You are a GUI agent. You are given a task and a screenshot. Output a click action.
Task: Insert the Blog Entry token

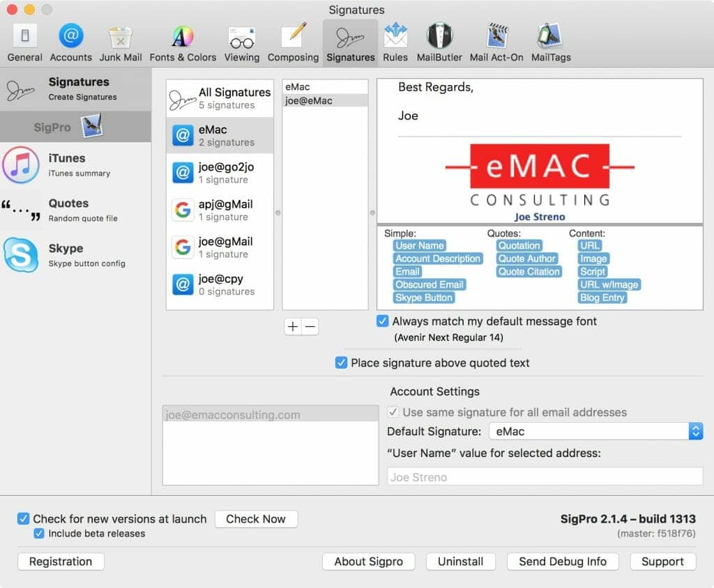tap(602, 297)
